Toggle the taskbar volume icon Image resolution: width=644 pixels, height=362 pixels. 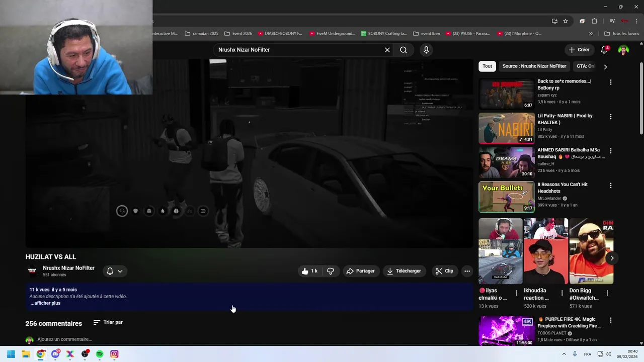608,354
